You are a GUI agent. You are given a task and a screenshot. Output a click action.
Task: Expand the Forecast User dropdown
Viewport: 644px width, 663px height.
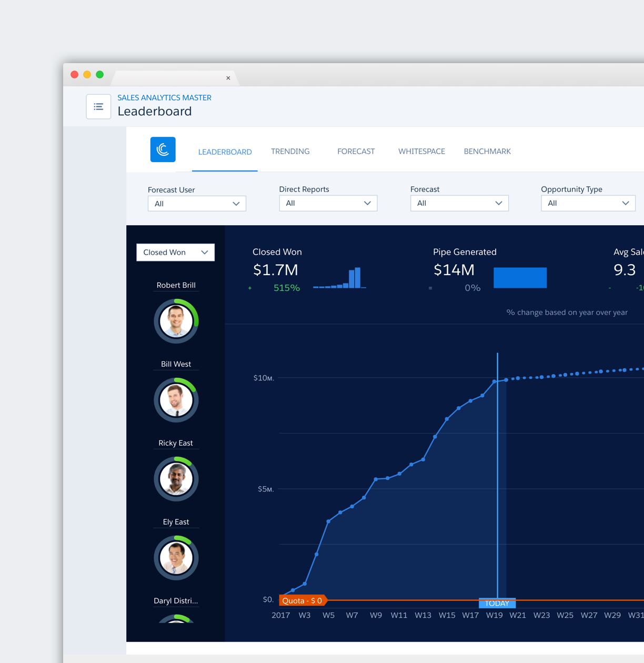[x=197, y=204]
